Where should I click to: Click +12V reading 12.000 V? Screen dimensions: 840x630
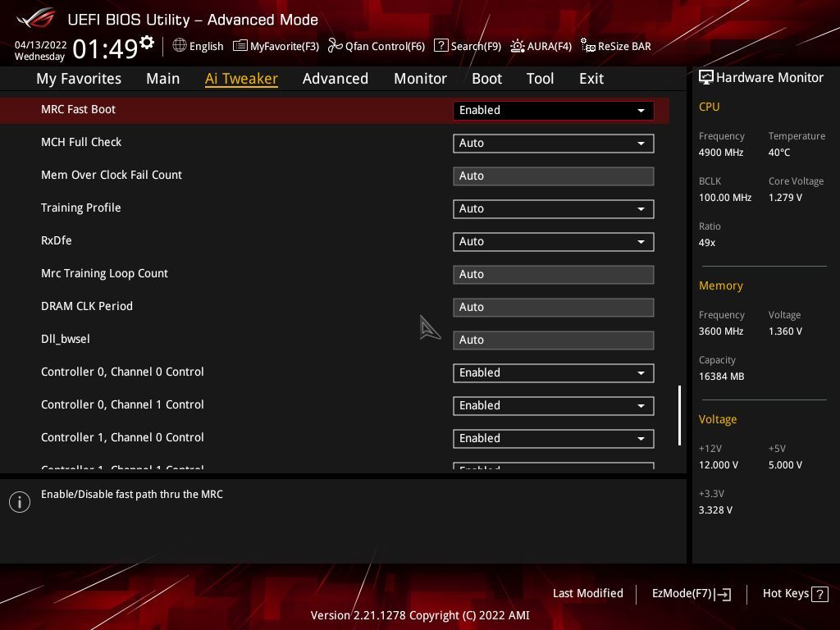(719, 465)
